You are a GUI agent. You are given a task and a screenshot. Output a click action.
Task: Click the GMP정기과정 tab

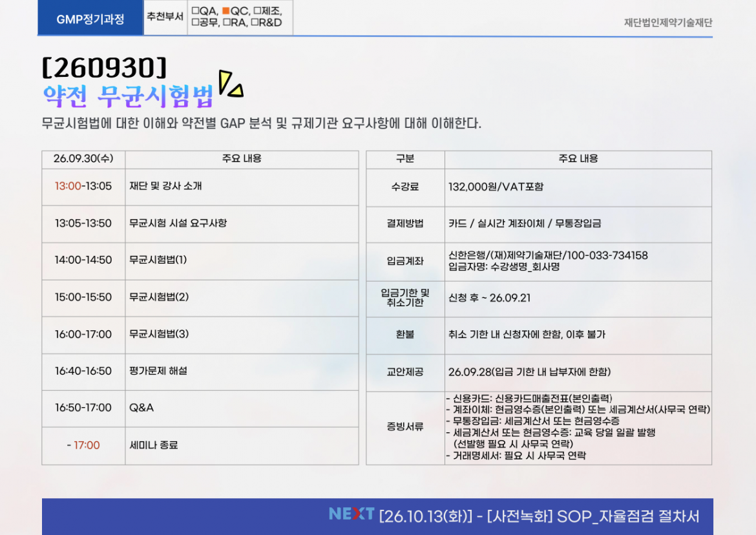90,19
